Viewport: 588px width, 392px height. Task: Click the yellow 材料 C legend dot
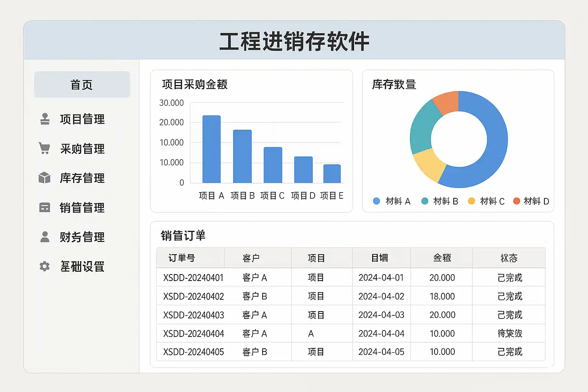(x=472, y=201)
